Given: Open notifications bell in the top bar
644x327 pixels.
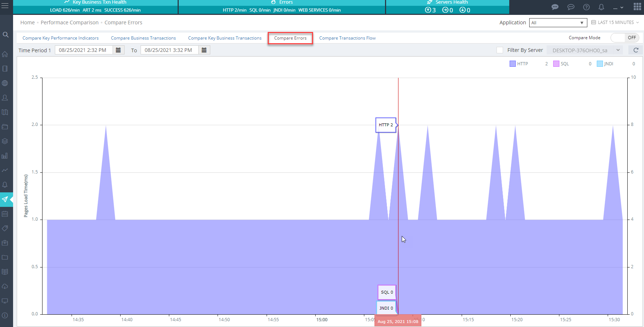Looking at the screenshot, I should tap(601, 7).
